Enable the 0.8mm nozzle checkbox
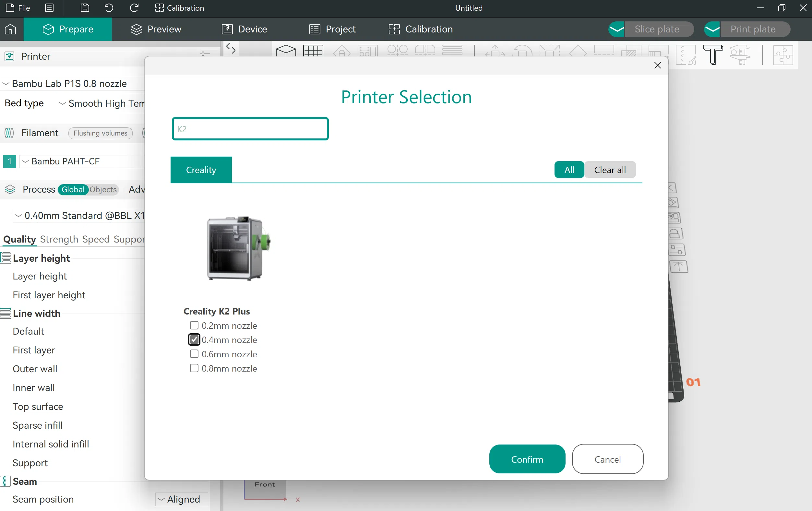Viewport: 812px width, 511px height. pos(194,368)
